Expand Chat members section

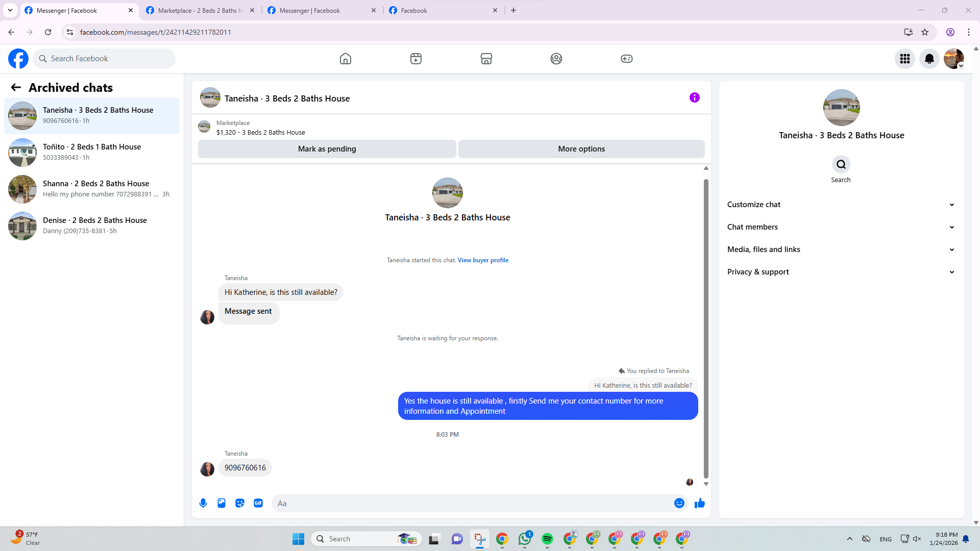coord(841,227)
